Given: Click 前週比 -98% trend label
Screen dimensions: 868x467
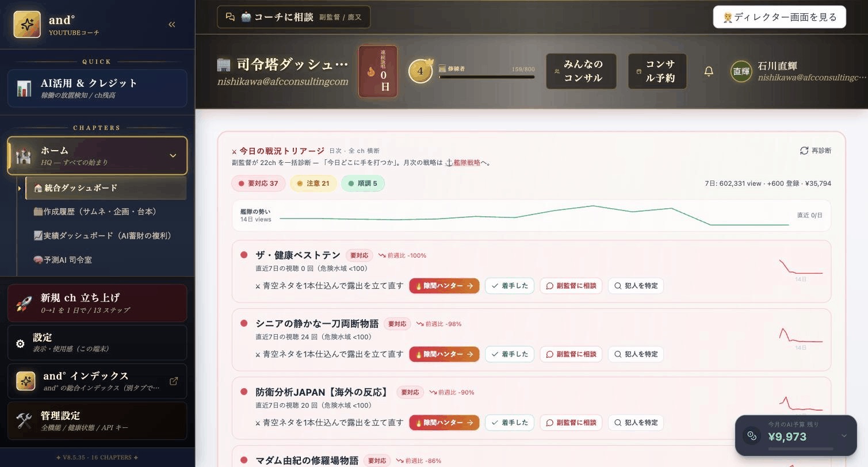Looking at the screenshot, I should click(x=439, y=324).
